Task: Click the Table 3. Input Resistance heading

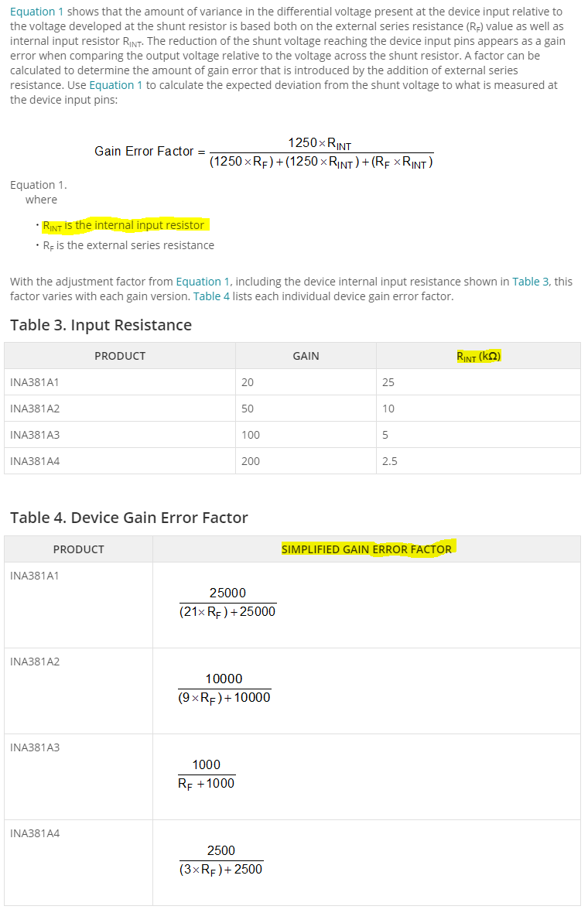Action: pos(101,325)
